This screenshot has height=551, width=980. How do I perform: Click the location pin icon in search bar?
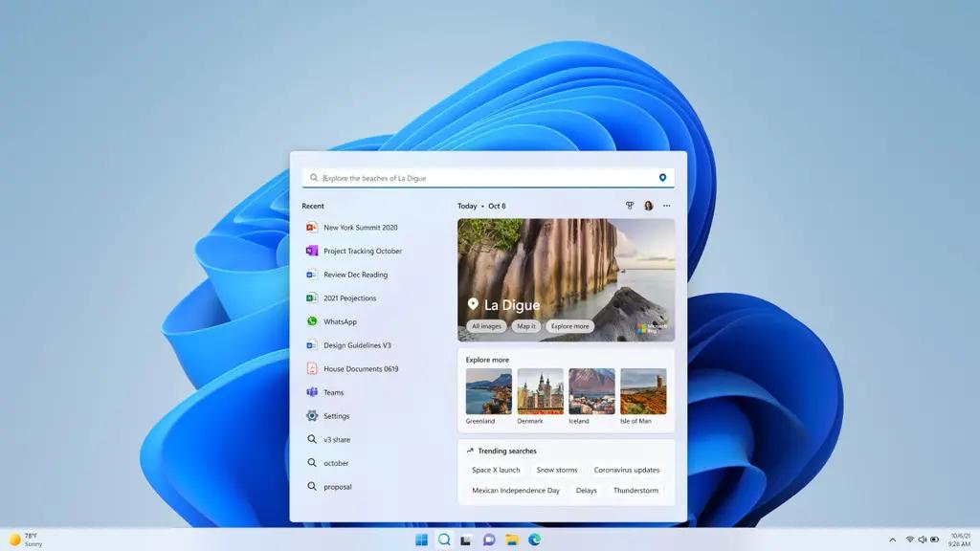click(x=662, y=177)
